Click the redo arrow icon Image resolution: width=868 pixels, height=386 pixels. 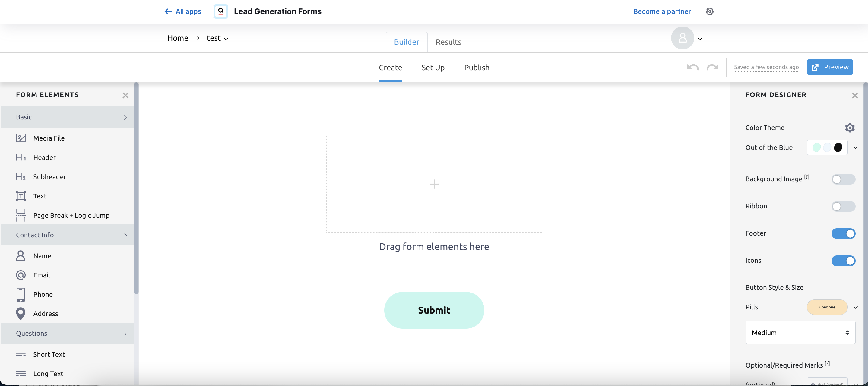712,67
